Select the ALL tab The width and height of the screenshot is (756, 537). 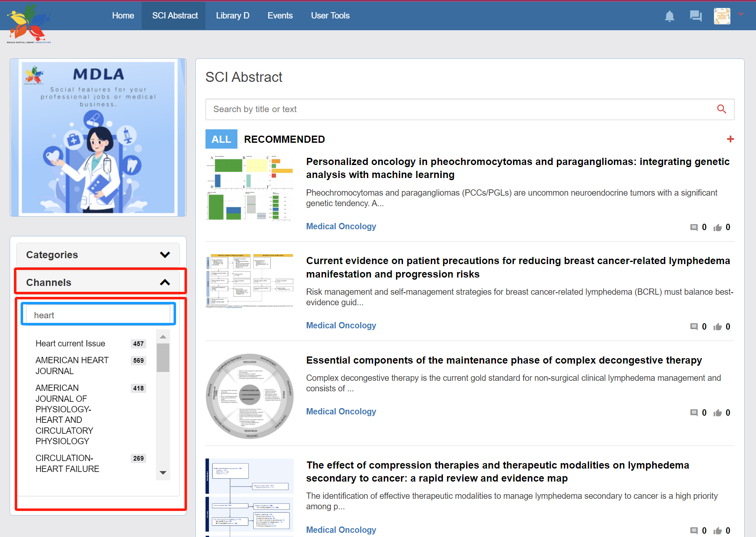221,139
